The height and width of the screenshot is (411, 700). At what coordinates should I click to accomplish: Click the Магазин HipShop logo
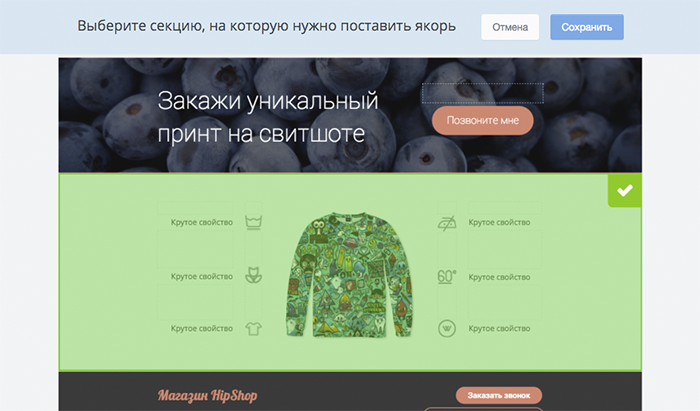(x=208, y=395)
